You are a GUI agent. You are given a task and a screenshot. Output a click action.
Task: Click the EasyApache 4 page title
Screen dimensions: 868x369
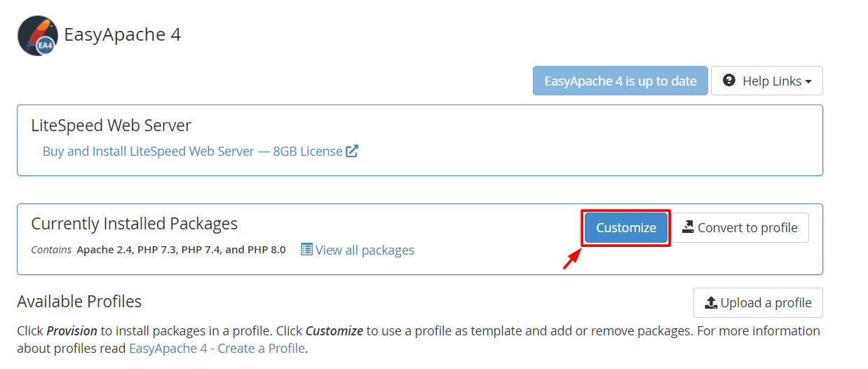[x=123, y=34]
